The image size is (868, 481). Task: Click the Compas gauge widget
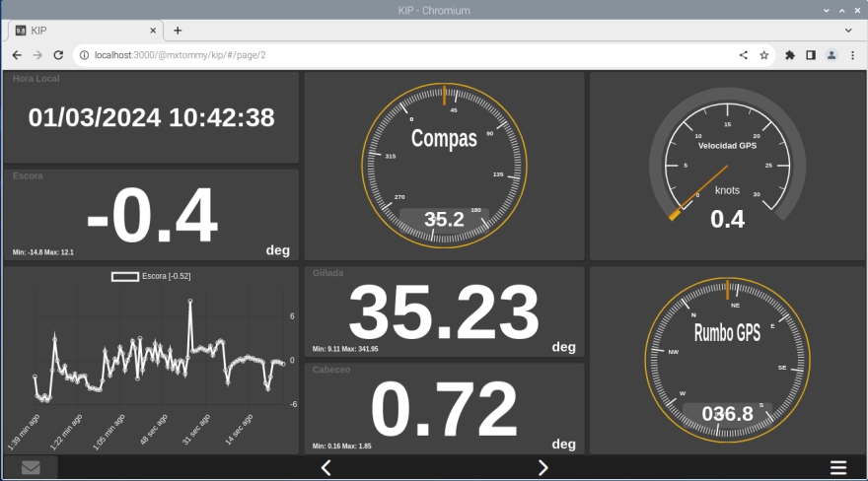[444, 165]
